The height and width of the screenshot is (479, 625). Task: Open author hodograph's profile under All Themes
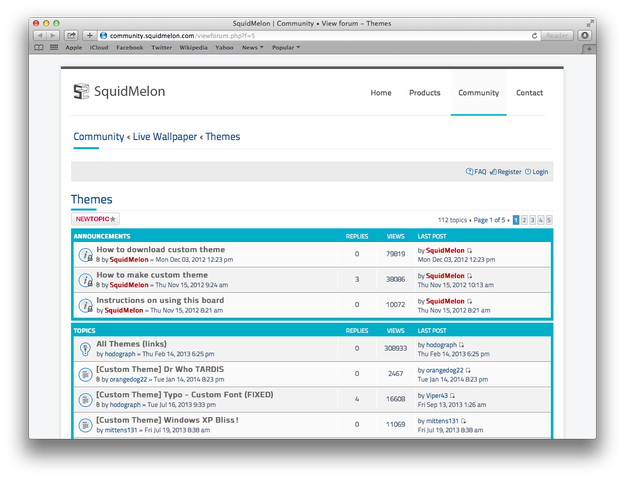pos(120,354)
